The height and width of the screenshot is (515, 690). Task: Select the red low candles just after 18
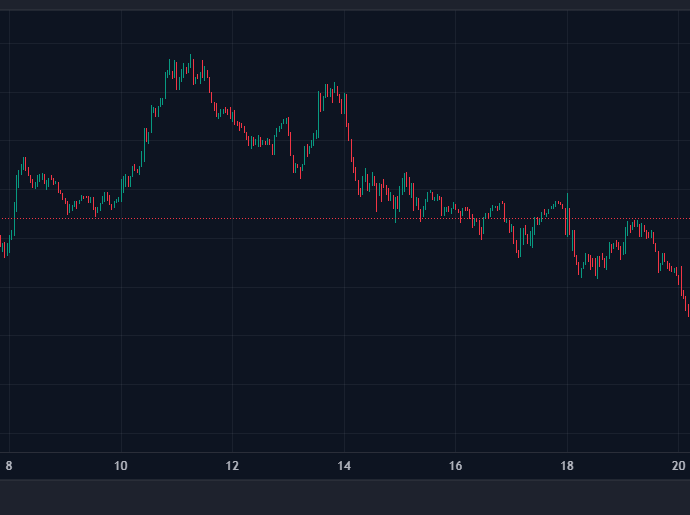pyautogui.click(x=580, y=266)
